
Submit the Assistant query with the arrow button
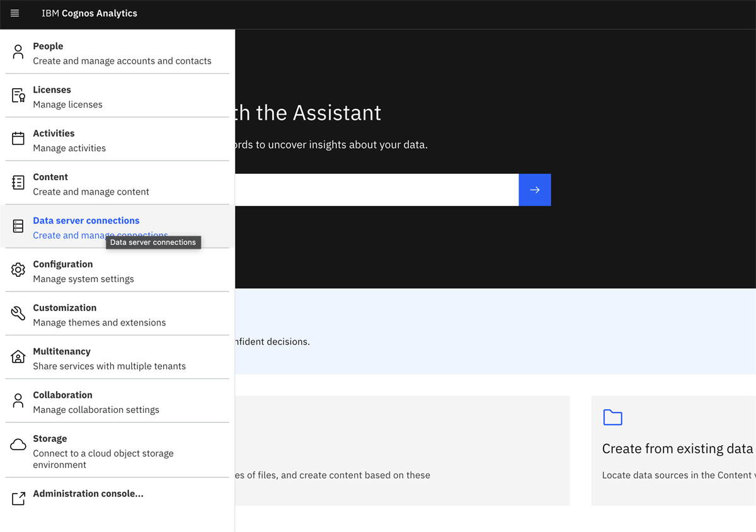pyautogui.click(x=534, y=189)
